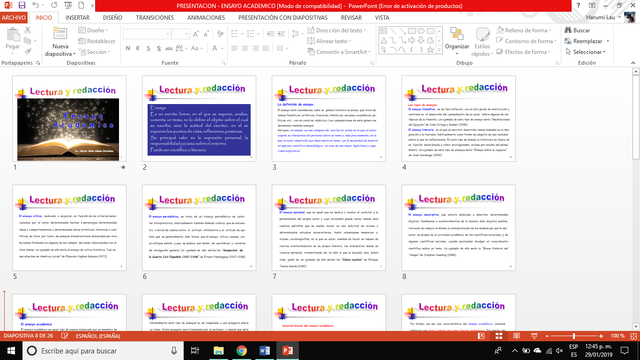Click the Nueva diapositiva icon
Image resolution: width=640 pixels, height=360 pixels.
(60, 34)
